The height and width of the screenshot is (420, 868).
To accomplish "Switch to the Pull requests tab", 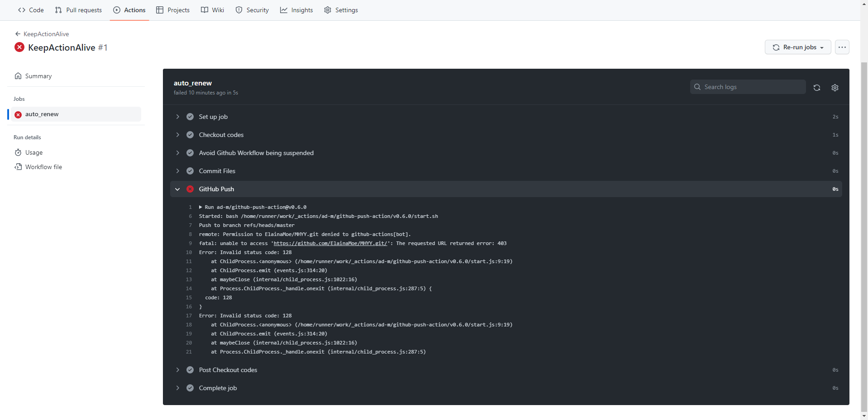I will click(x=78, y=10).
